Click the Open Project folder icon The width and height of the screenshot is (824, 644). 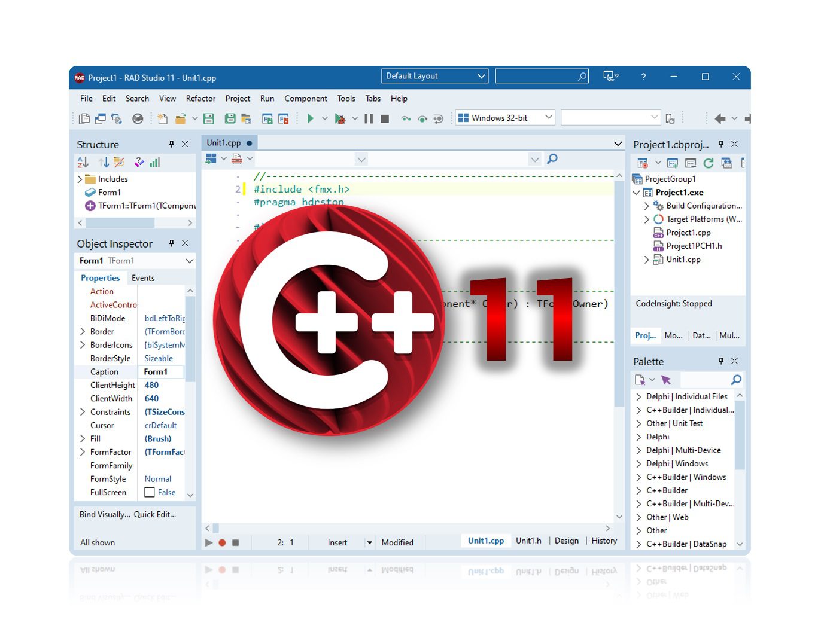[180, 118]
